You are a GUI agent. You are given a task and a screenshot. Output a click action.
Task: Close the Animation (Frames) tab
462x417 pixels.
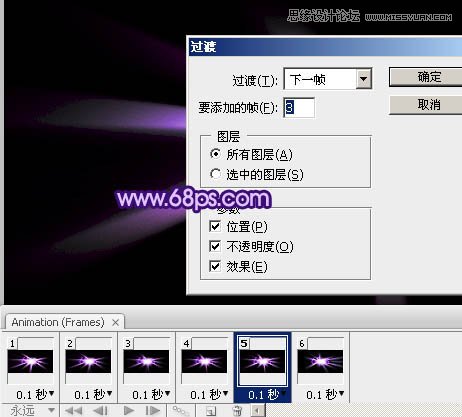115,322
